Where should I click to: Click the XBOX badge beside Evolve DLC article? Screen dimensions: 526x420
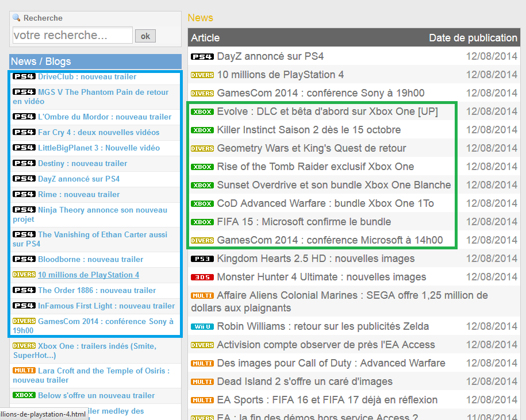tap(202, 111)
